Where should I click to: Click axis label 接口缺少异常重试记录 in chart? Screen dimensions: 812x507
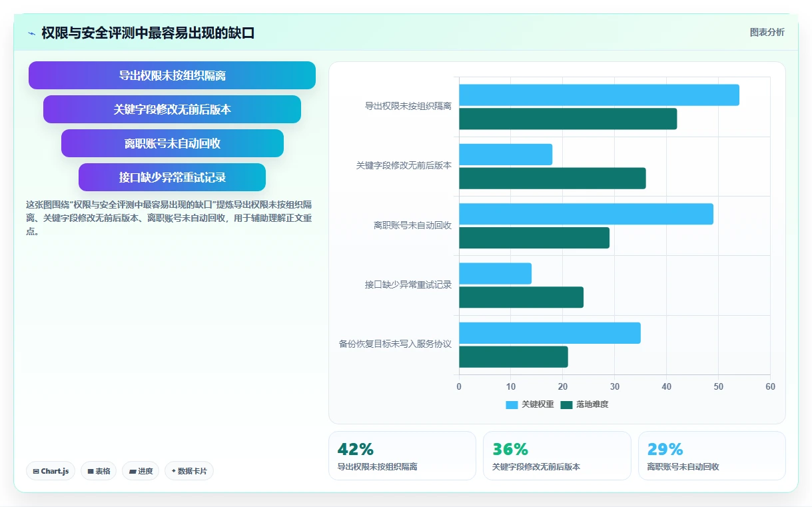click(x=408, y=285)
